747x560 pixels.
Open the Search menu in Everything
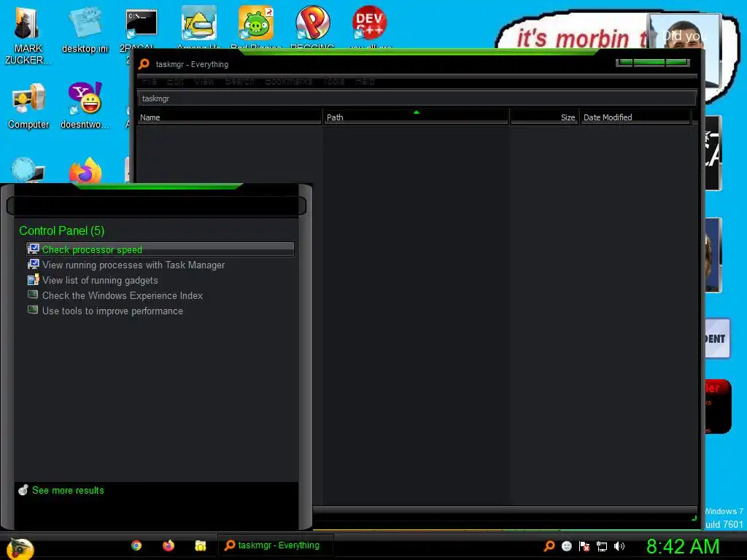[x=239, y=82]
